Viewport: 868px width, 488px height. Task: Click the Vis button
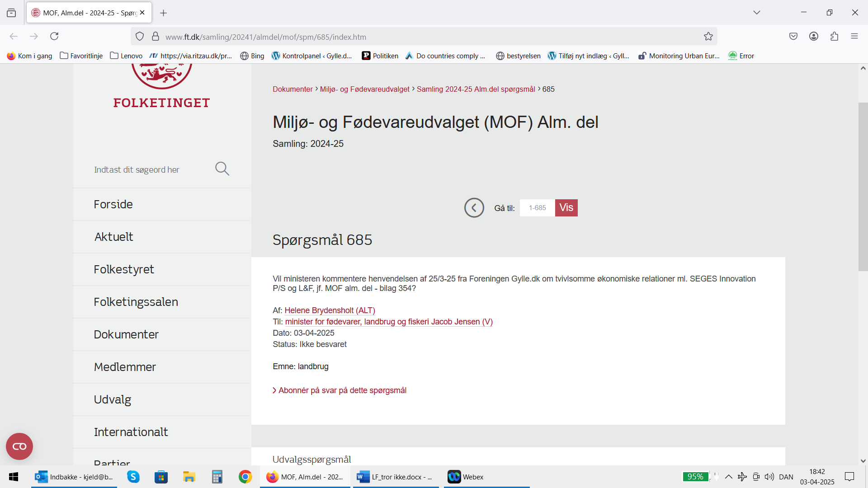pyautogui.click(x=566, y=208)
